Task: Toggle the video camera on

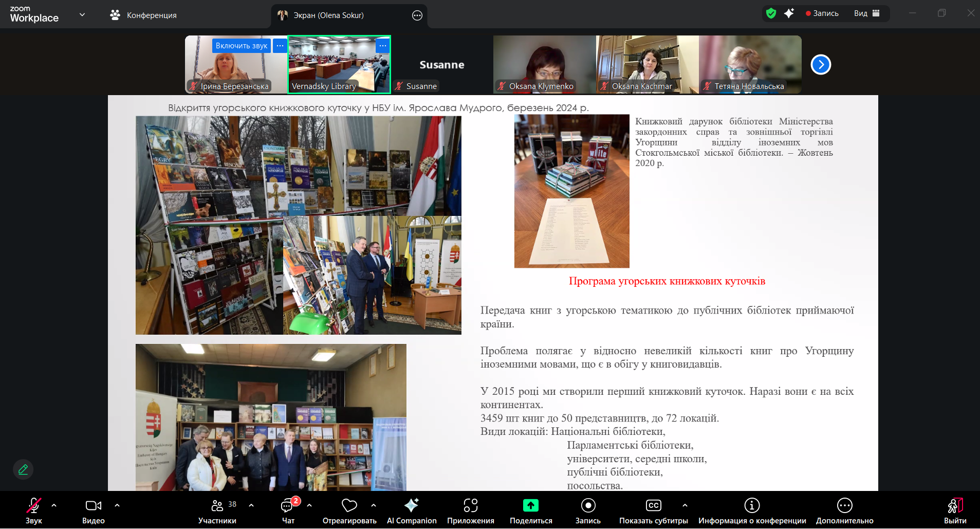Action: [x=93, y=510]
